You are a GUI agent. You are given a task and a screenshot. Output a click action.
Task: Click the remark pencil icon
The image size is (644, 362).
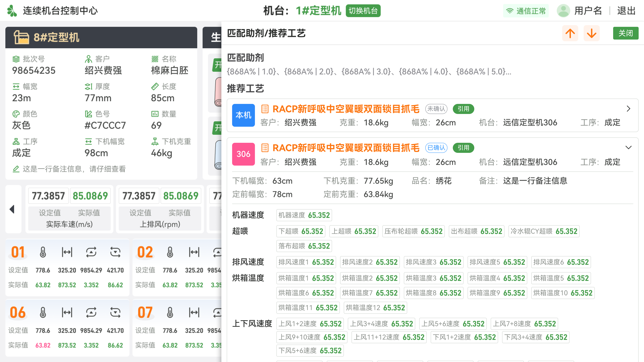point(16,169)
